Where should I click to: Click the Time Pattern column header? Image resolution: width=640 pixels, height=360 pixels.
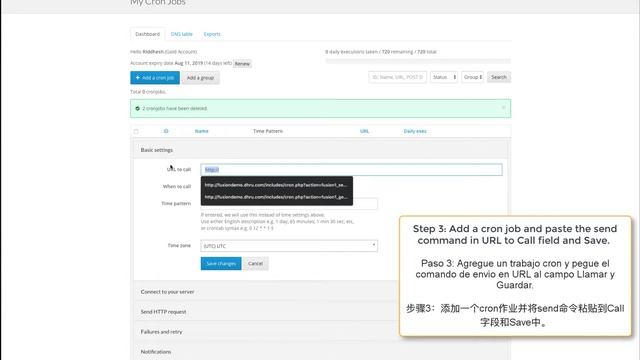point(268,131)
